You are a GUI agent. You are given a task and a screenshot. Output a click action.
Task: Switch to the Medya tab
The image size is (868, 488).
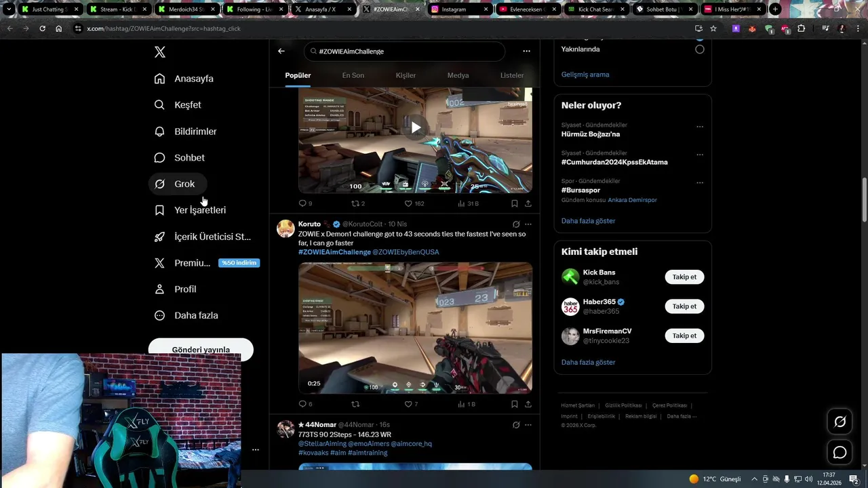[x=458, y=75]
